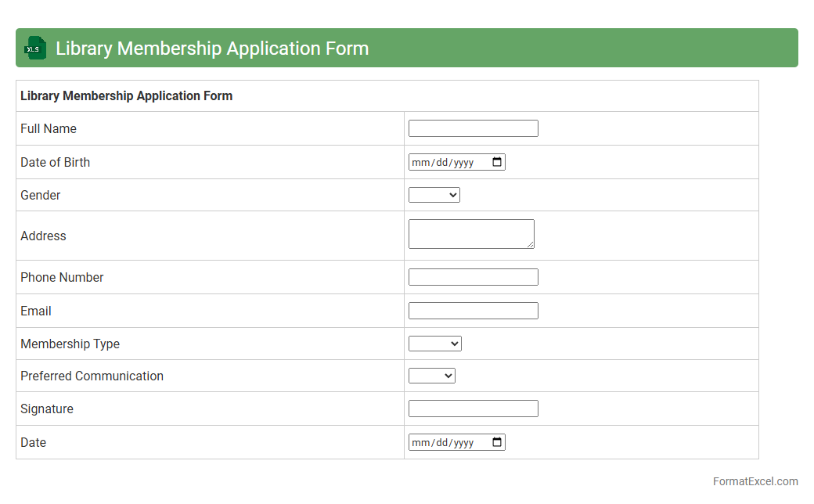This screenshot has width=814, height=504.
Task: Select month segment of Date of Birth
Action: (x=420, y=163)
